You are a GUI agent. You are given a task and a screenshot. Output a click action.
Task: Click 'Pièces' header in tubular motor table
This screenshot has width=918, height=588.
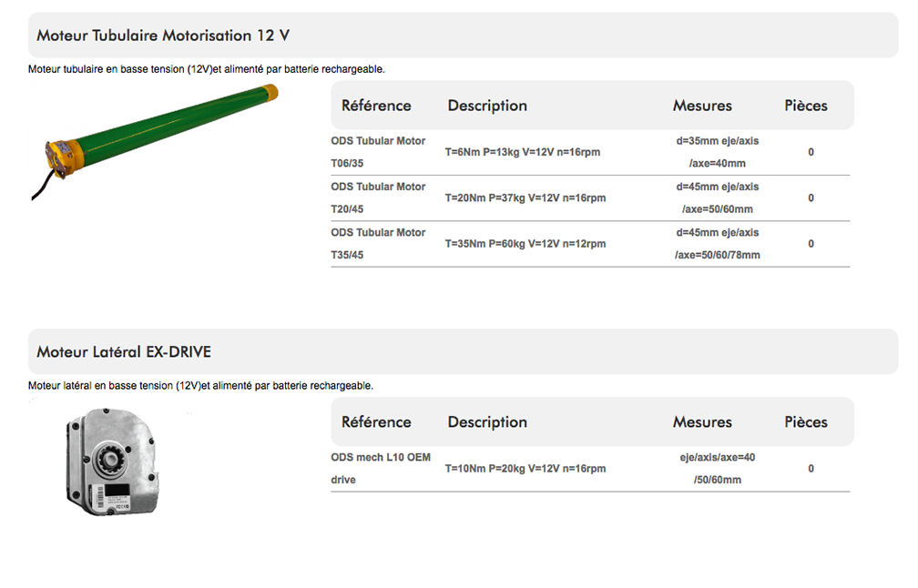tap(806, 106)
